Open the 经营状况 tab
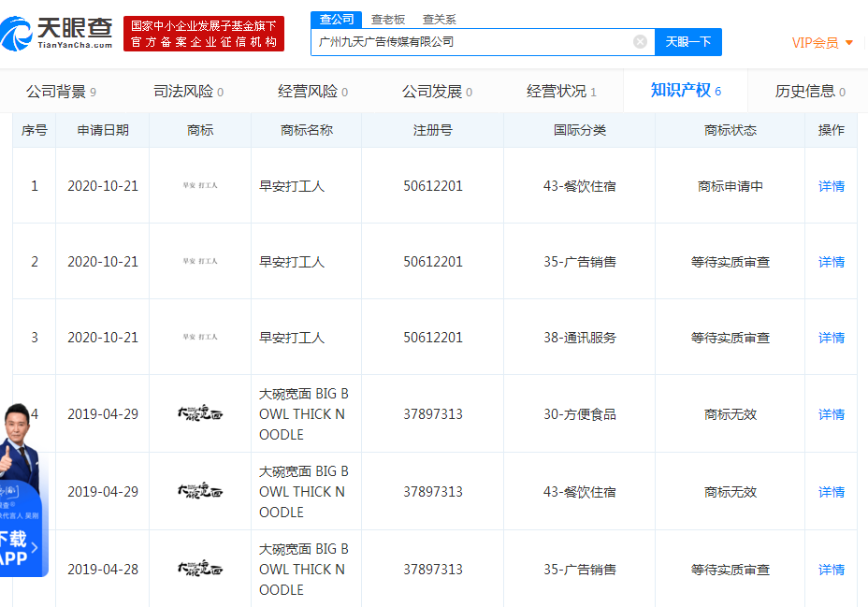868x607 pixels. tap(561, 92)
